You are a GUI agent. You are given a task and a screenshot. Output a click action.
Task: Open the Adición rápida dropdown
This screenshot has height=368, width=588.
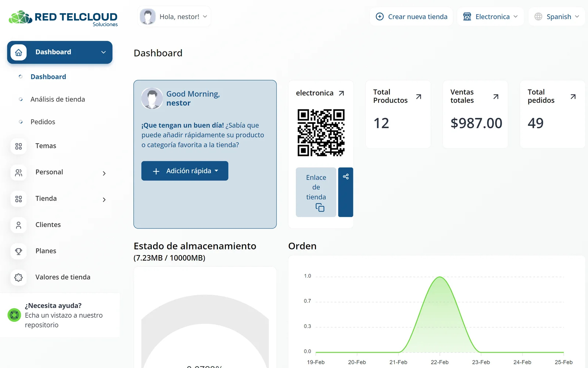coord(184,171)
